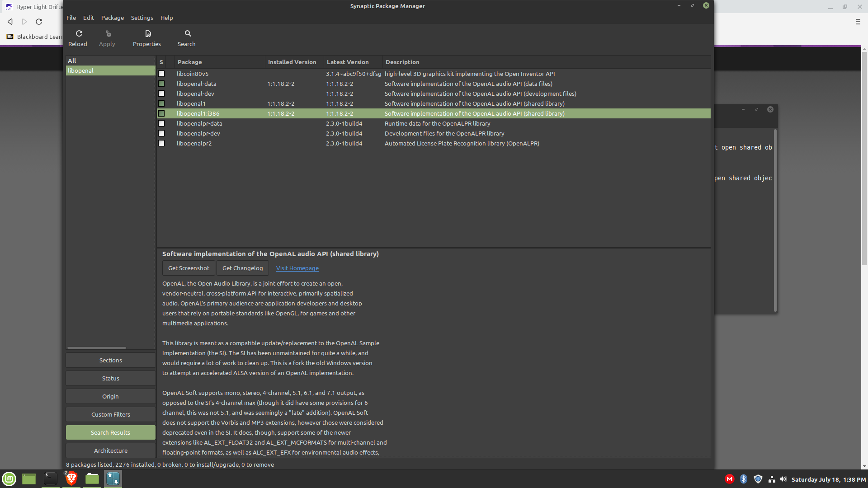Click the Reload toolbar icon

click(79, 33)
